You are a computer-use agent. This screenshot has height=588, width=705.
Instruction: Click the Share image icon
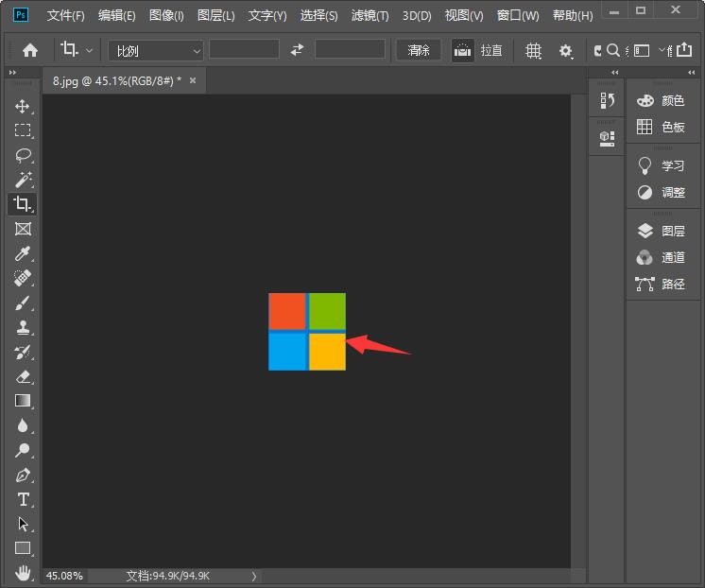[x=684, y=49]
